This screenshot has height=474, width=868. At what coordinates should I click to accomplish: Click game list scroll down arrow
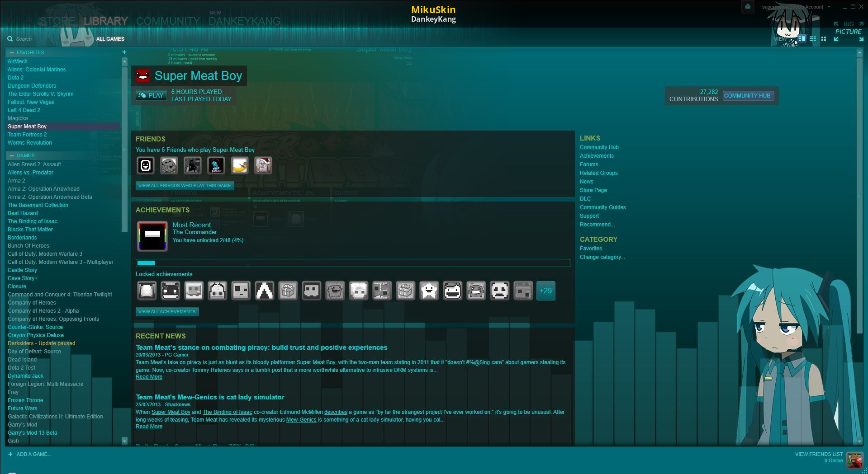(124, 441)
